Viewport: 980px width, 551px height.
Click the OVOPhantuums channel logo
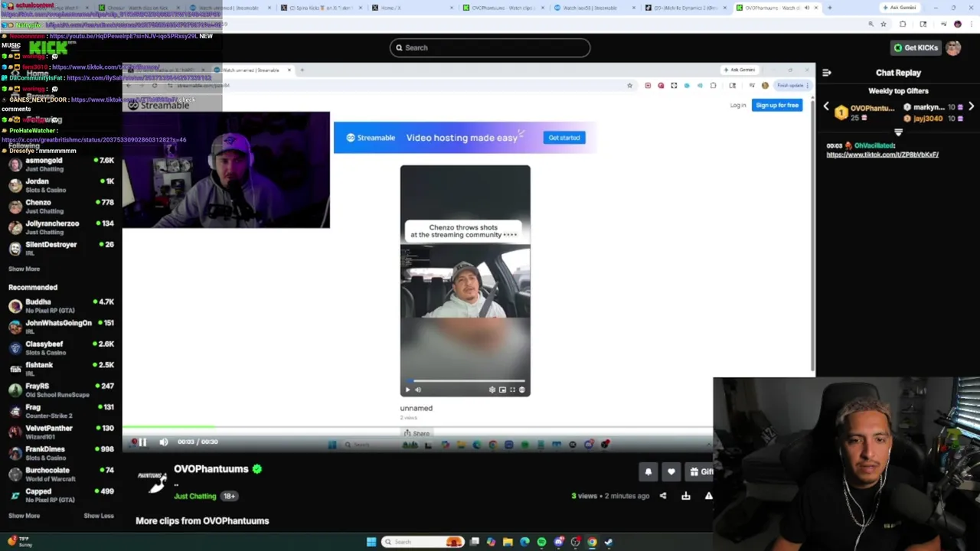tap(152, 481)
